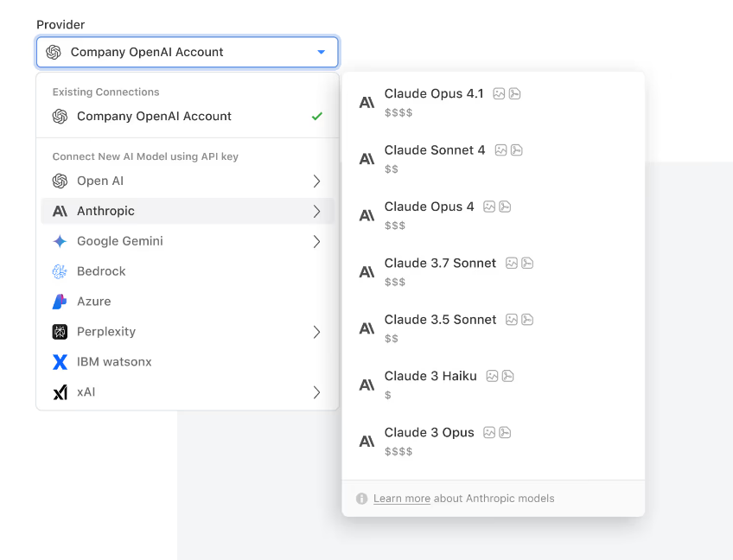Viewport: 733px width, 560px height.
Task: Click the IBM watsonx X icon
Action: (60, 362)
